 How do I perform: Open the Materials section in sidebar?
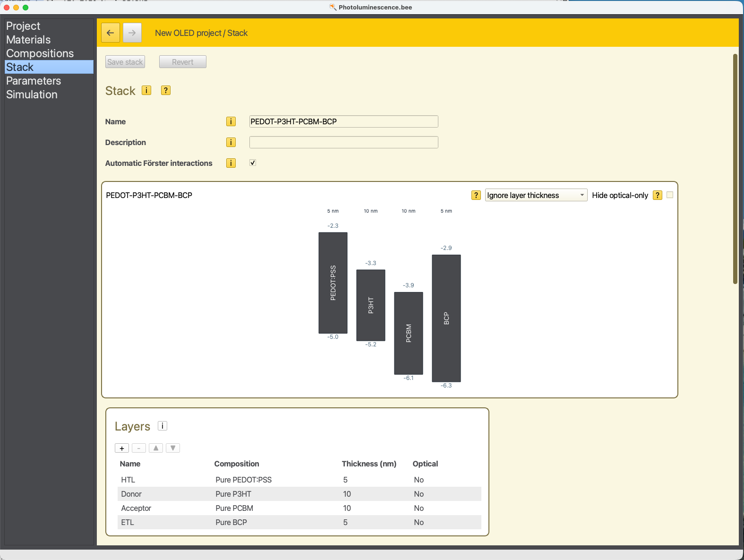(x=28, y=40)
